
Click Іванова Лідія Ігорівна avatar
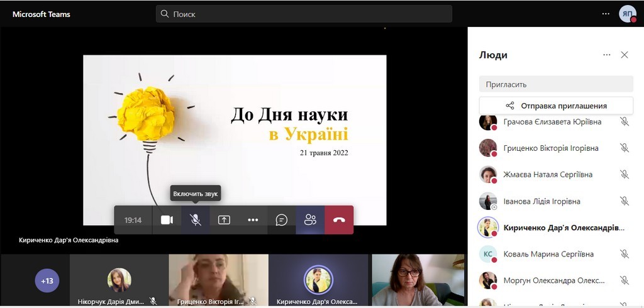488,201
